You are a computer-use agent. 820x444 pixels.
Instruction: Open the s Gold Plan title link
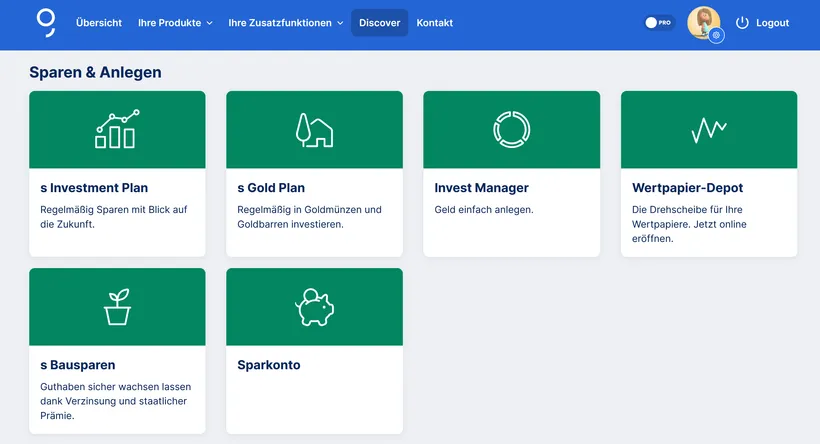click(271, 188)
